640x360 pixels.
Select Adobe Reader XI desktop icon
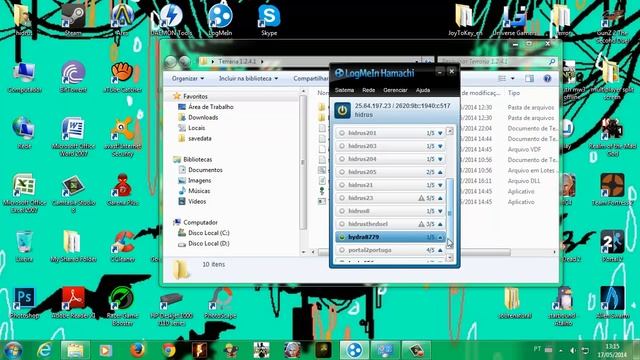[x=73, y=303]
